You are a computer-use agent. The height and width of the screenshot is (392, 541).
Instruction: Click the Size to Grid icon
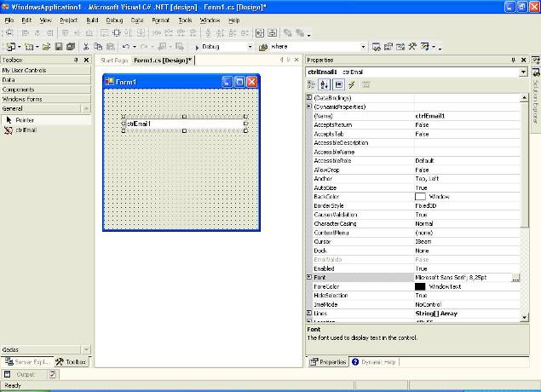117,33
